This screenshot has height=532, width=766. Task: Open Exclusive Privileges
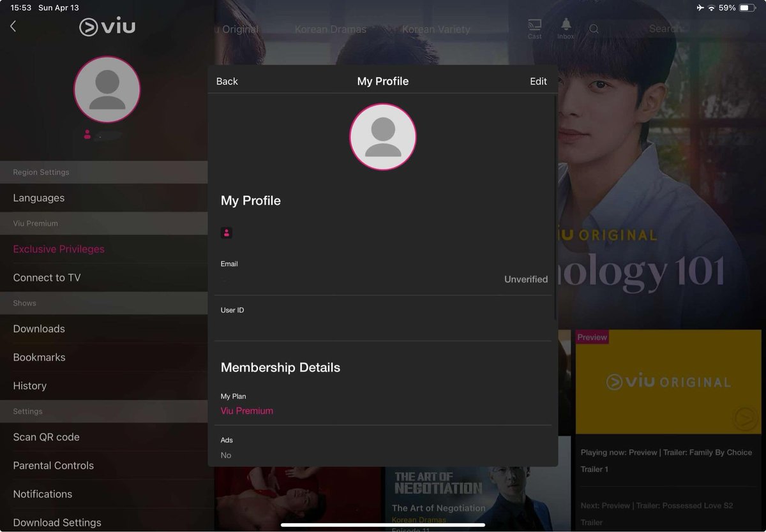point(103,249)
